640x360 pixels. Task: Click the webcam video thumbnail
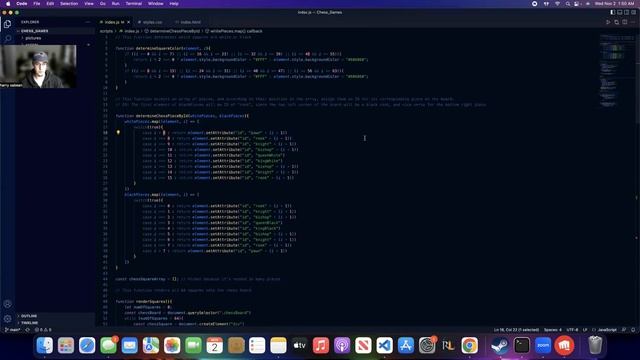pos(38,66)
